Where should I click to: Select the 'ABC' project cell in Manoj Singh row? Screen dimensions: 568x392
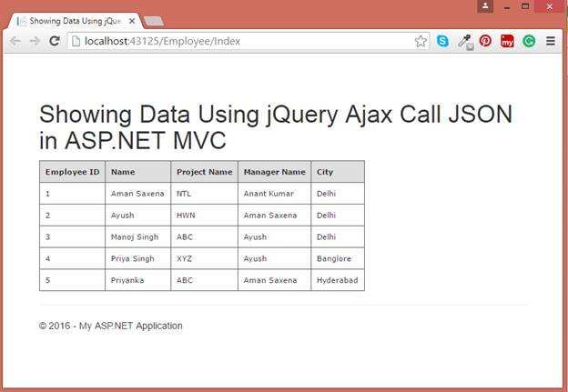tap(204, 237)
